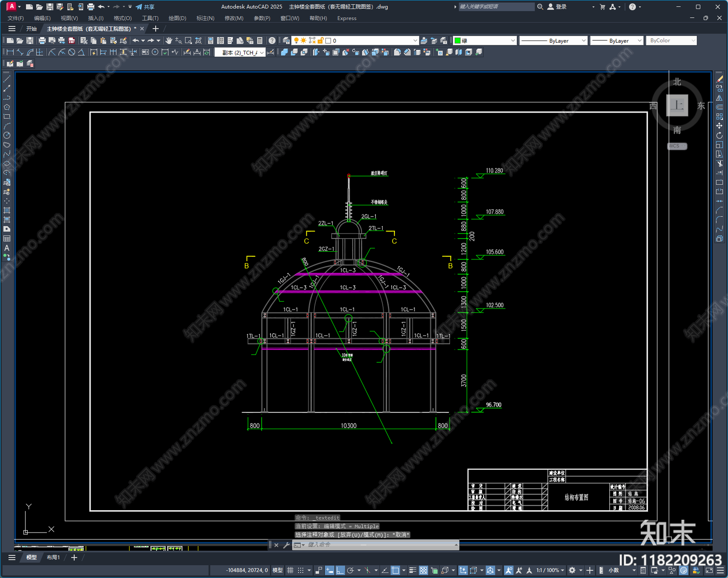Switch to the 开始 start tab

(x=31, y=29)
